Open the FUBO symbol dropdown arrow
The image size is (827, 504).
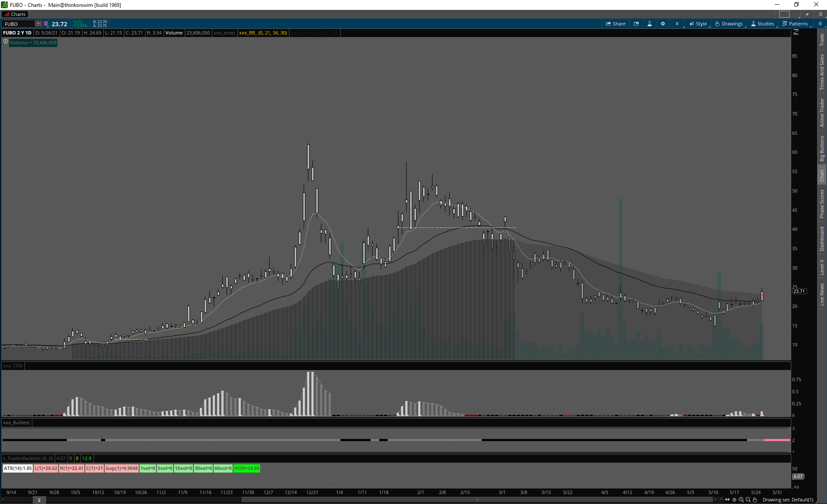tap(38, 24)
